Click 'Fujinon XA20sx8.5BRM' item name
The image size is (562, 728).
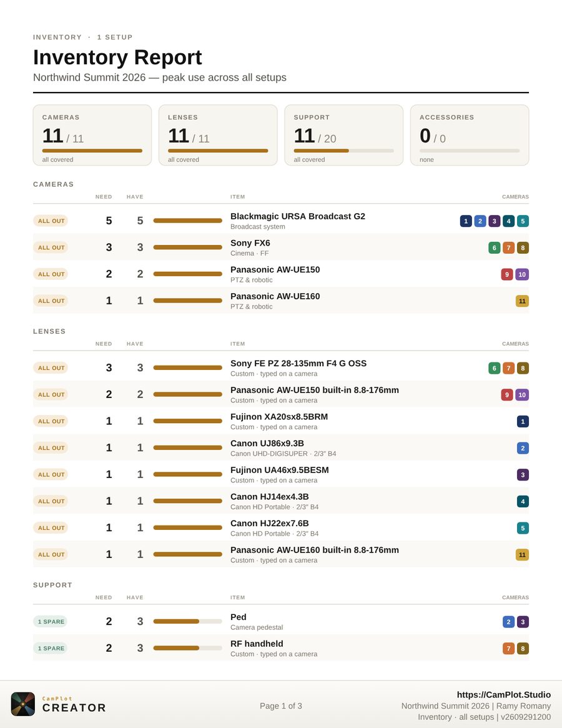click(279, 417)
